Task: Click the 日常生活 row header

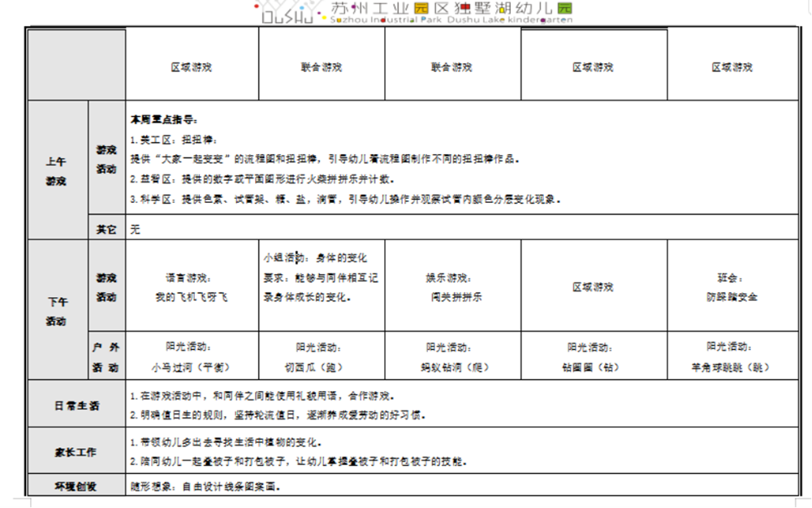Action: coord(76,406)
